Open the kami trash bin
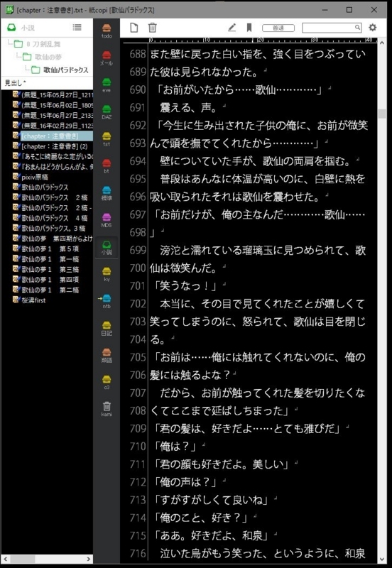 (x=107, y=409)
